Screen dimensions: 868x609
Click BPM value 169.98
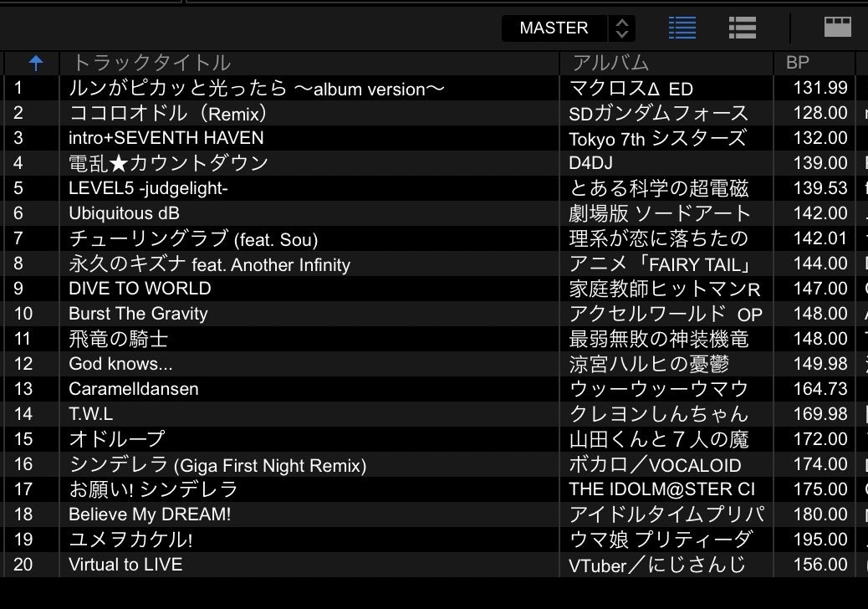click(820, 413)
